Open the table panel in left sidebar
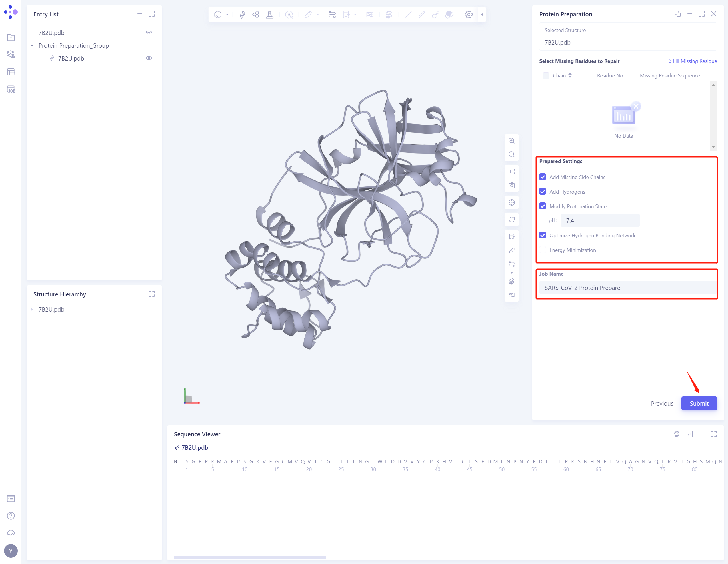The width and height of the screenshot is (728, 564). point(11,72)
